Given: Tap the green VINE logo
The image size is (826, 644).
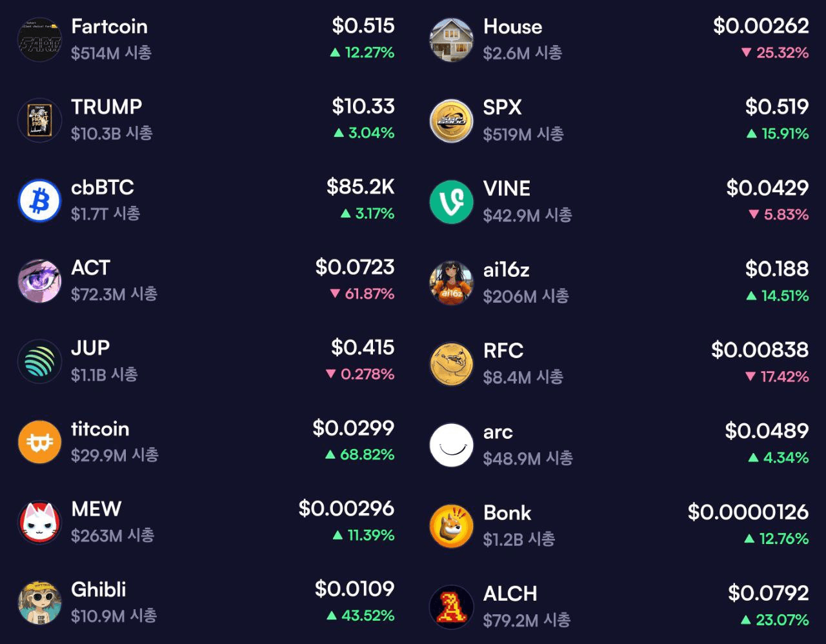Looking at the screenshot, I should tap(452, 202).
